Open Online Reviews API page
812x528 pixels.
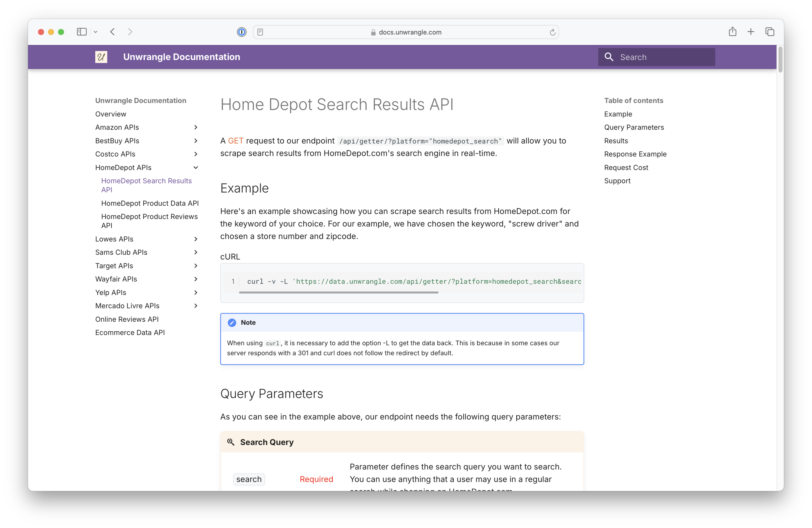(127, 319)
